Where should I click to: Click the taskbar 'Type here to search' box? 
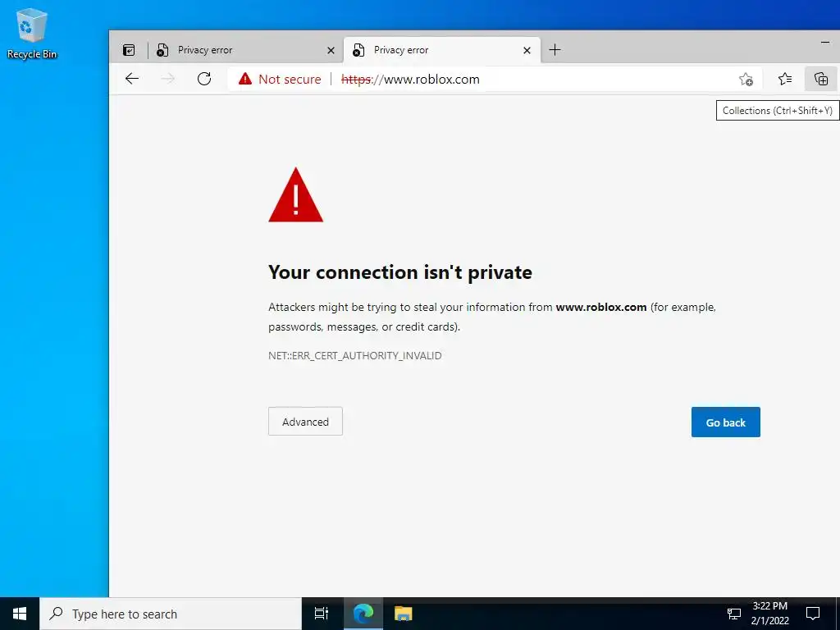171,614
